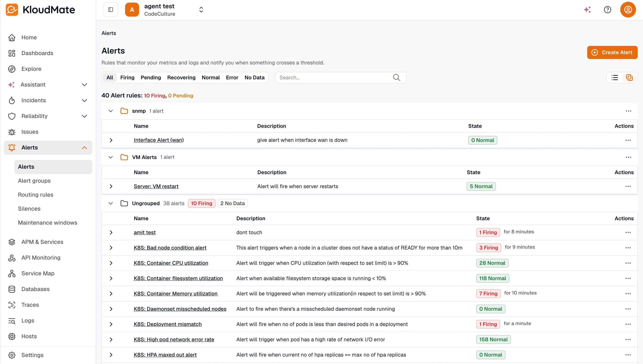
Task: Filter alerts by Pending
Action: tap(151, 78)
